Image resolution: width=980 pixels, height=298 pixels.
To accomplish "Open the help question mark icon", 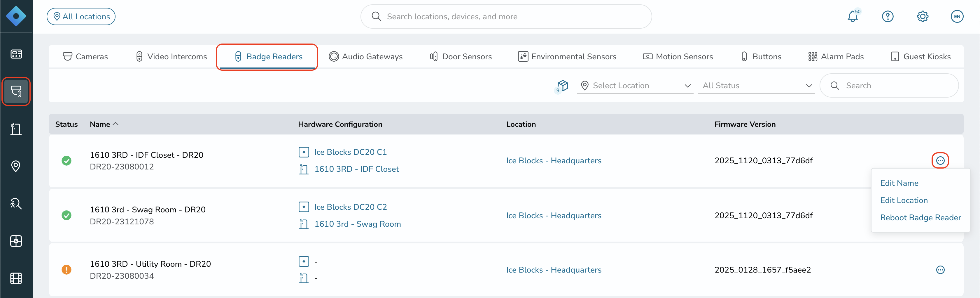I will click(888, 16).
